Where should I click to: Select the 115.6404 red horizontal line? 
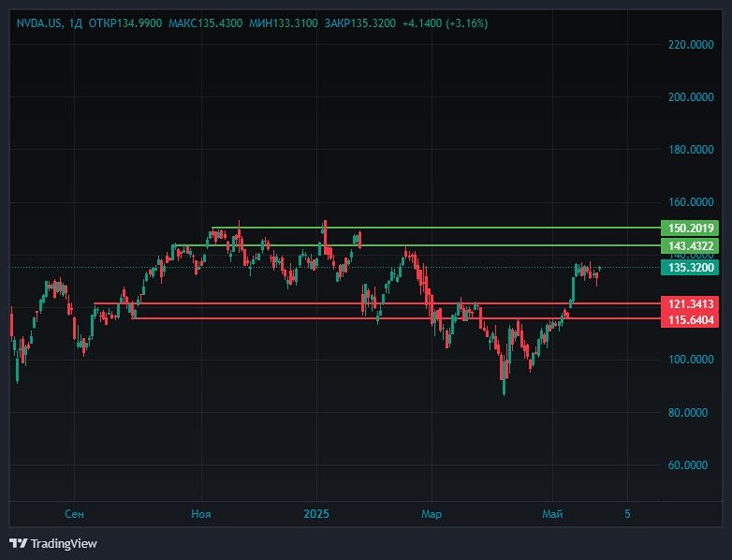click(396, 318)
